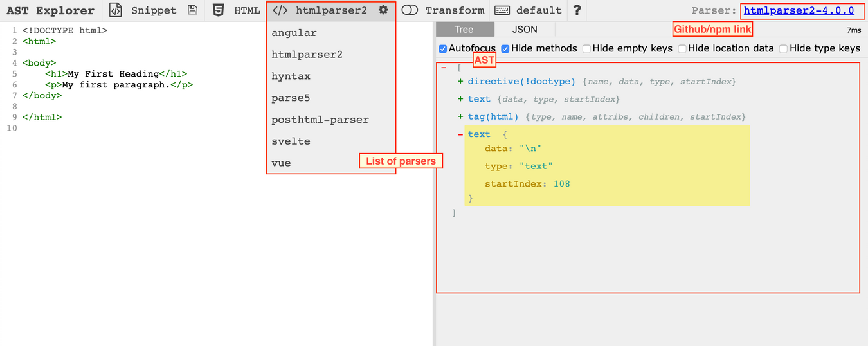
Task: Open help question mark icon
Action: pyautogui.click(x=577, y=10)
